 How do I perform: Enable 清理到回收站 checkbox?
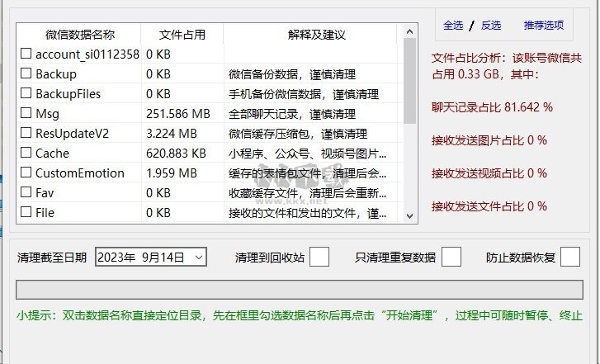point(319,257)
